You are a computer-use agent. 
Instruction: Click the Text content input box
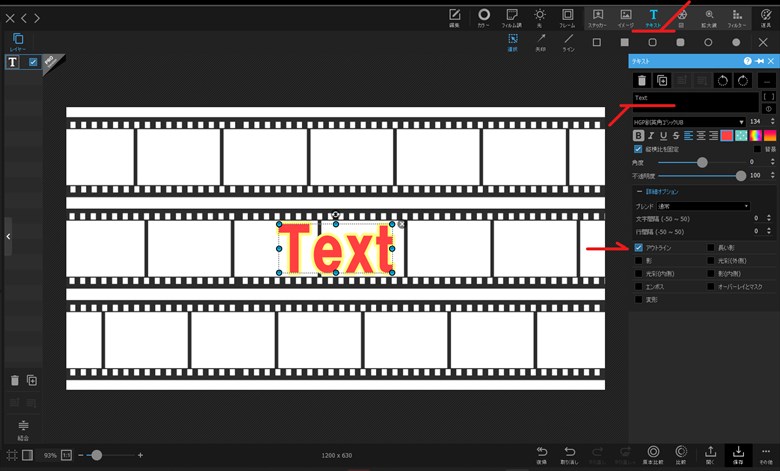(x=695, y=102)
